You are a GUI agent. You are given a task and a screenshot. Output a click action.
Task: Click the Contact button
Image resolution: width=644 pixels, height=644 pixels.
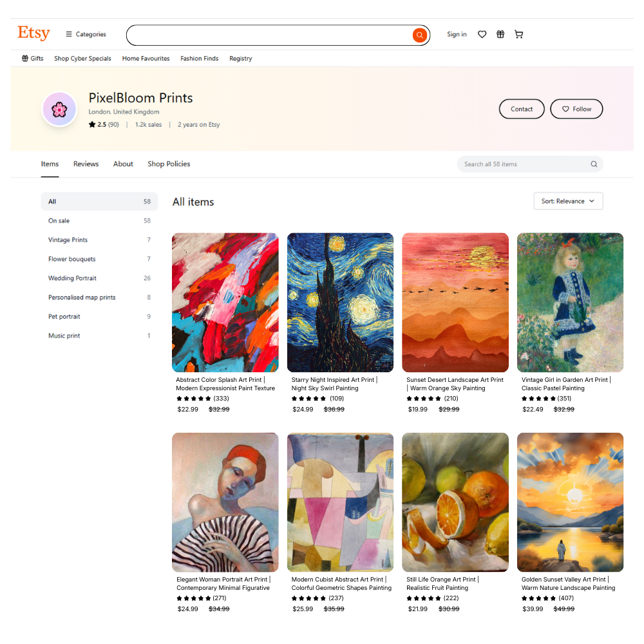point(522,109)
